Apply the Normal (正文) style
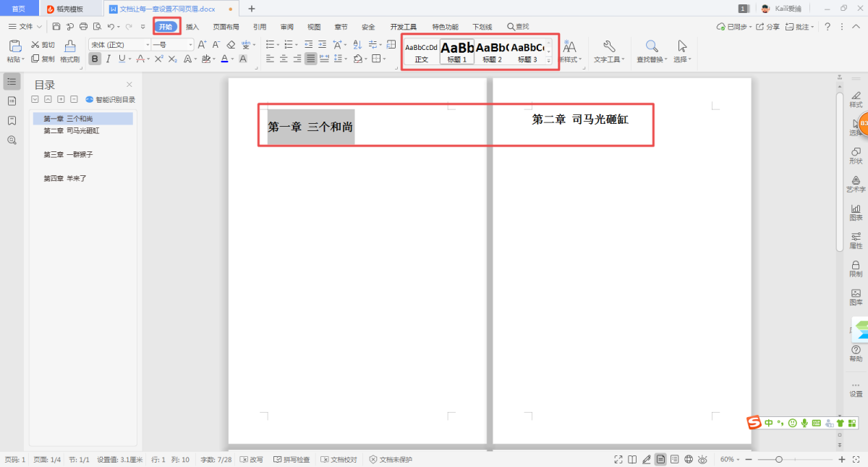The image size is (868, 467). coord(422,52)
